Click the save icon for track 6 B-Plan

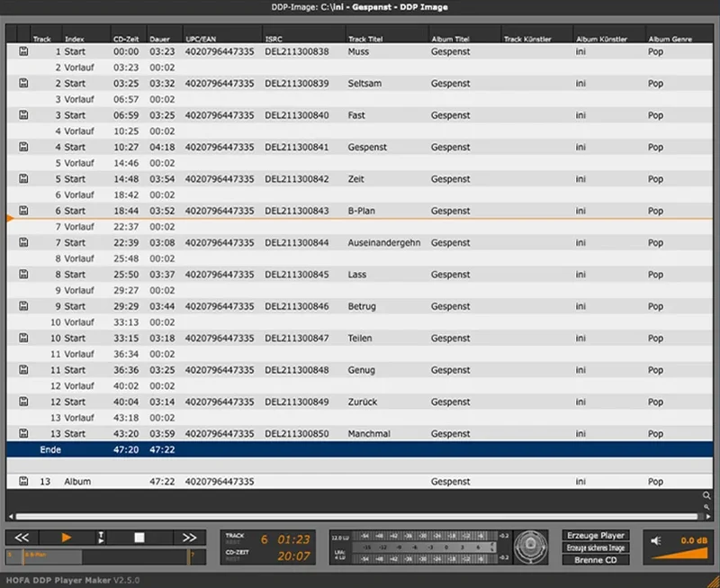(23, 211)
